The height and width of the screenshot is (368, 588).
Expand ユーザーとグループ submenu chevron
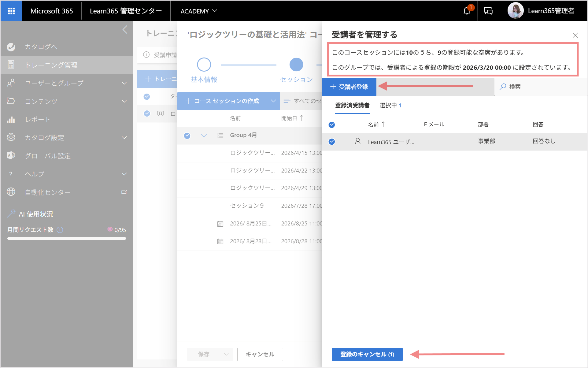(x=124, y=83)
